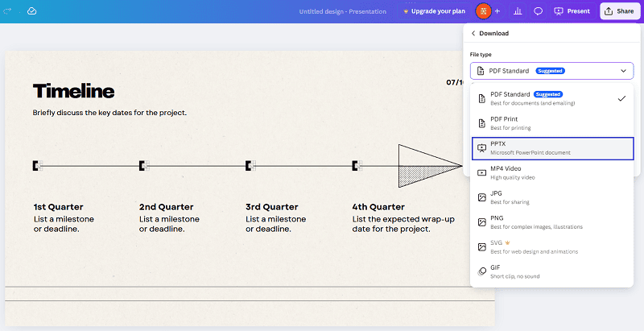Select the 'Briefly discuss the key dates' subtitle
This screenshot has width=644, height=331.
(x=109, y=113)
